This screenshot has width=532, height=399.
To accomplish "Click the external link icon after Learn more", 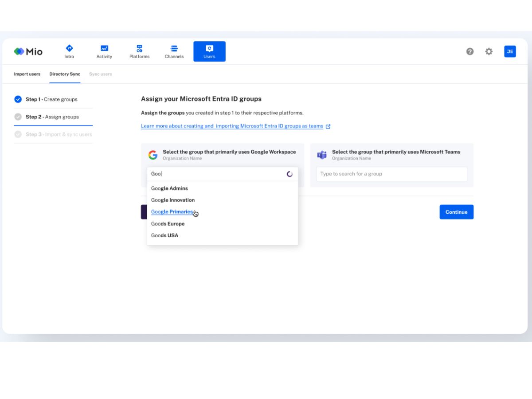I will (x=328, y=126).
